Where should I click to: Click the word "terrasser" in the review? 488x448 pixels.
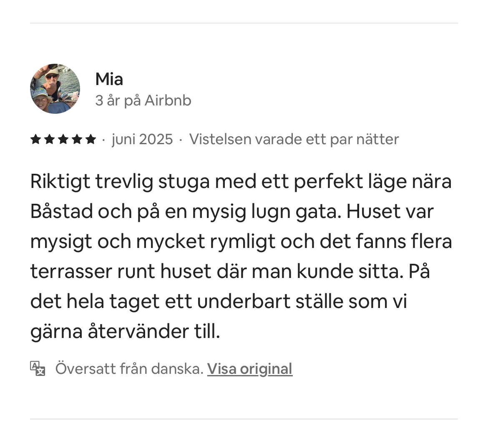click(70, 272)
